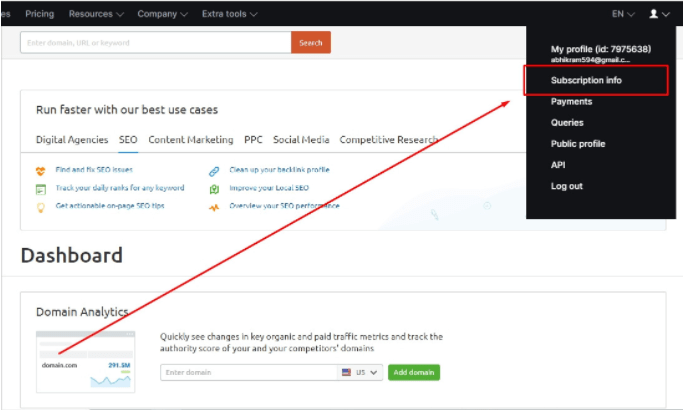The image size is (685, 410).
Task: Switch to the Content Marketing tab
Action: click(x=191, y=140)
